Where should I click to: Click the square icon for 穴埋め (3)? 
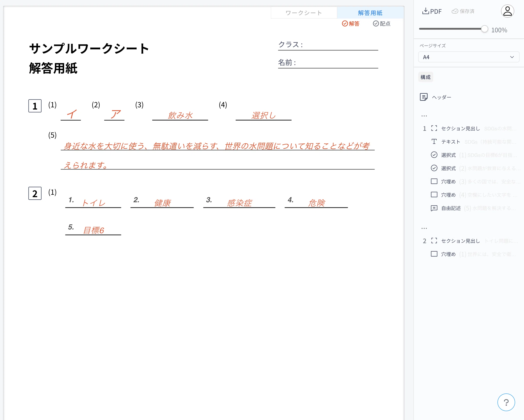pos(434,181)
